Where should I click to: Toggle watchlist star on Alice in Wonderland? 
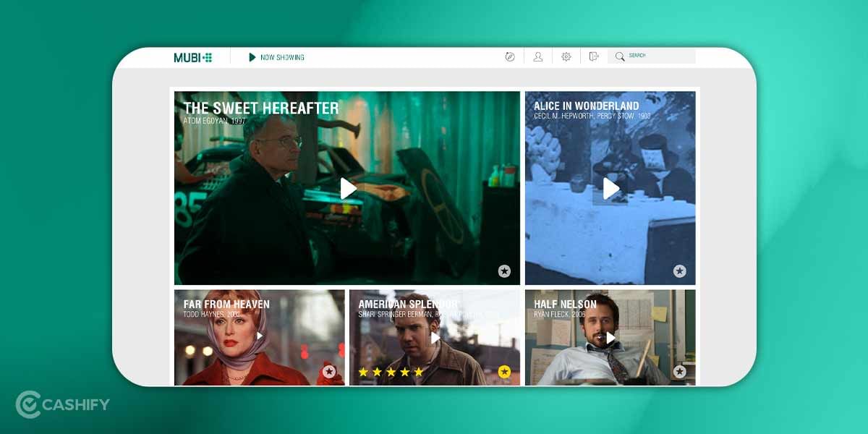point(679,271)
